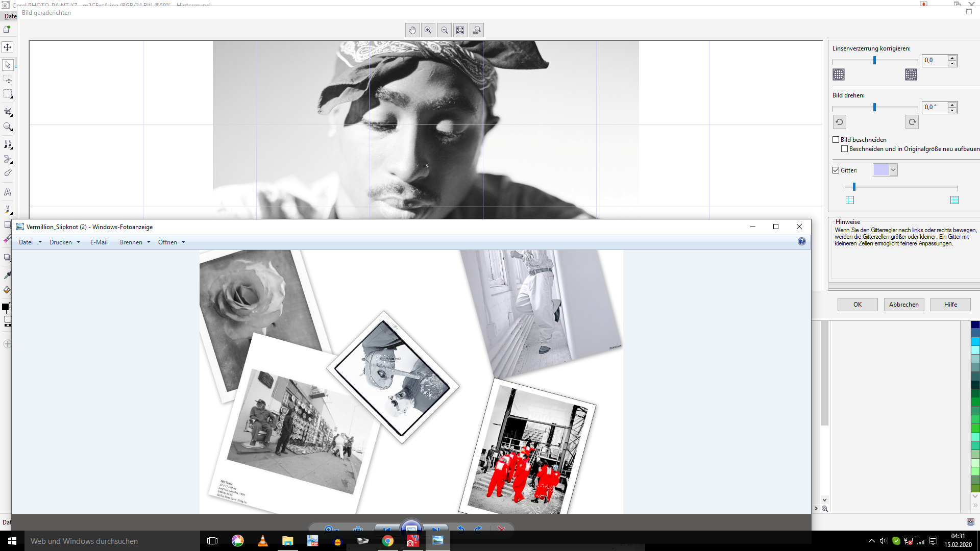The width and height of the screenshot is (980, 551).
Task: Select the Fill bucket tool in toolbox
Action: click(8, 290)
